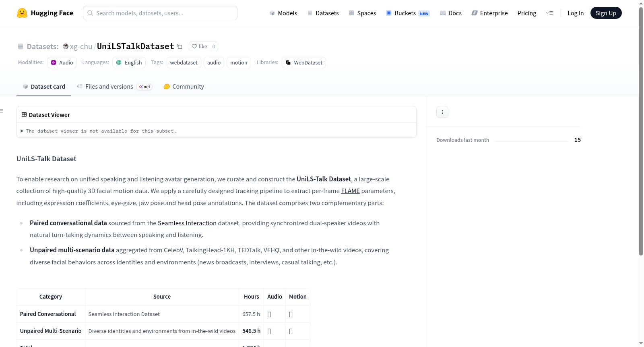Click the Hugging Face logo icon
644x347 pixels.
click(x=22, y=13)
